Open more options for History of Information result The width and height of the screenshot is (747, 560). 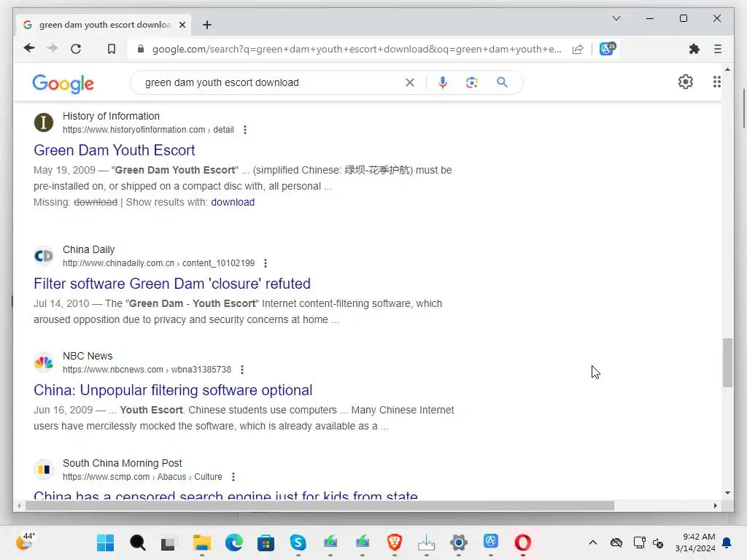[245, 130]
